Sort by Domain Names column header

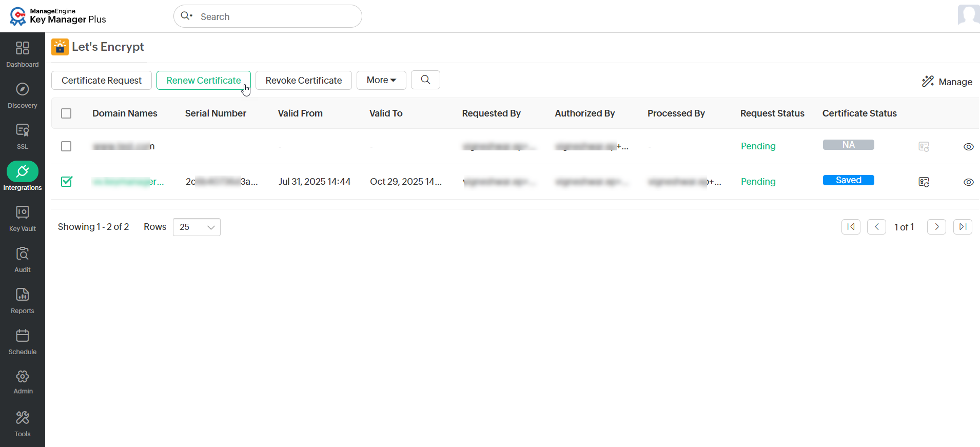pos(125,113)
